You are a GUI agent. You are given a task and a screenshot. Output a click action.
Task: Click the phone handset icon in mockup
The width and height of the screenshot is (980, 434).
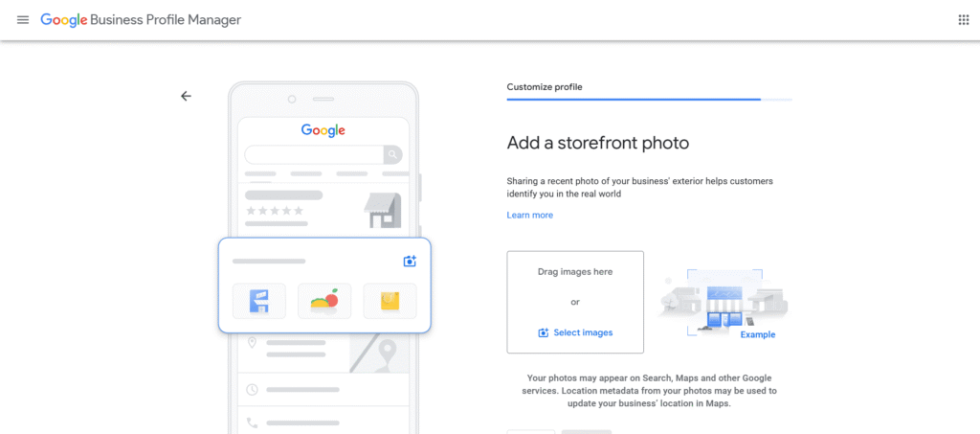[x=252, y=423]
